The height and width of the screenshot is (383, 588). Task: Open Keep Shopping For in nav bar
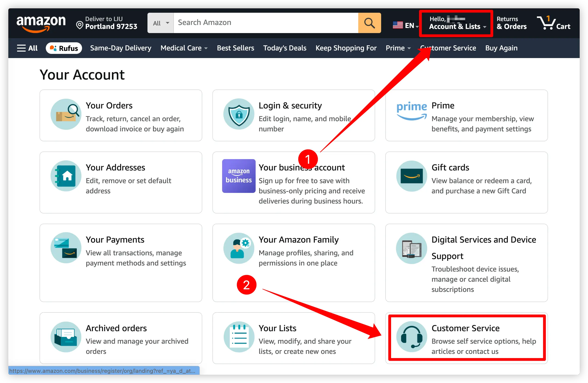pyautogui.click(x=346, y=48)
